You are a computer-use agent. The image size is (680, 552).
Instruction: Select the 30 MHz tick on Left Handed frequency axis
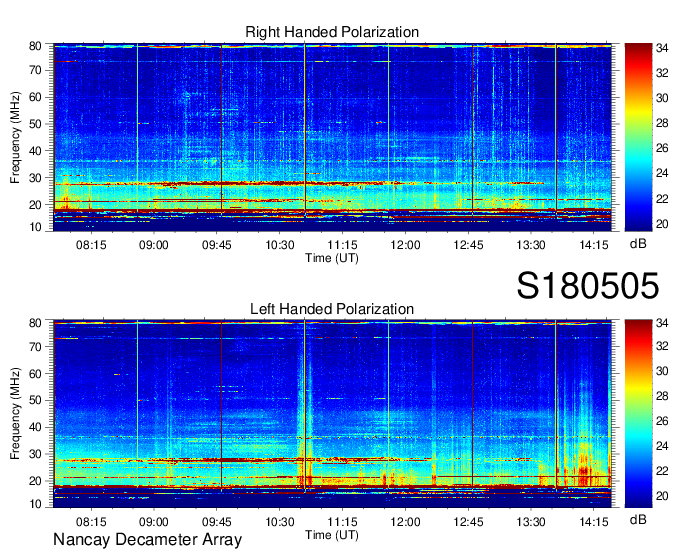[35, 454]
